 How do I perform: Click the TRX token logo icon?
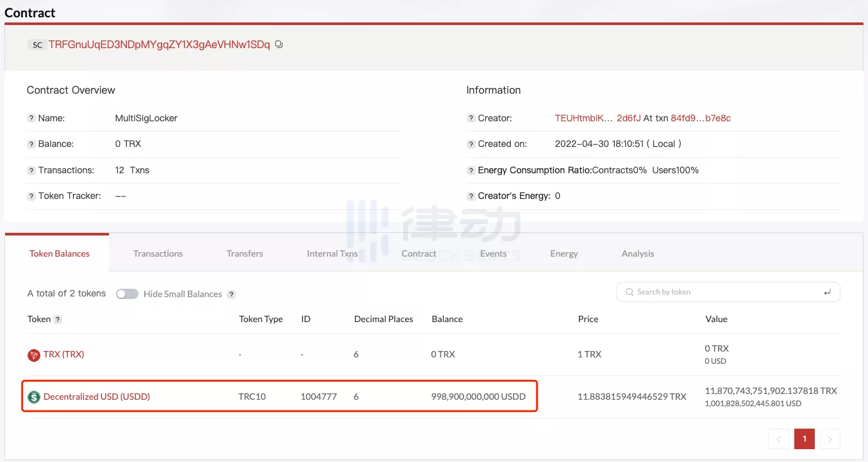coord(34,355)
